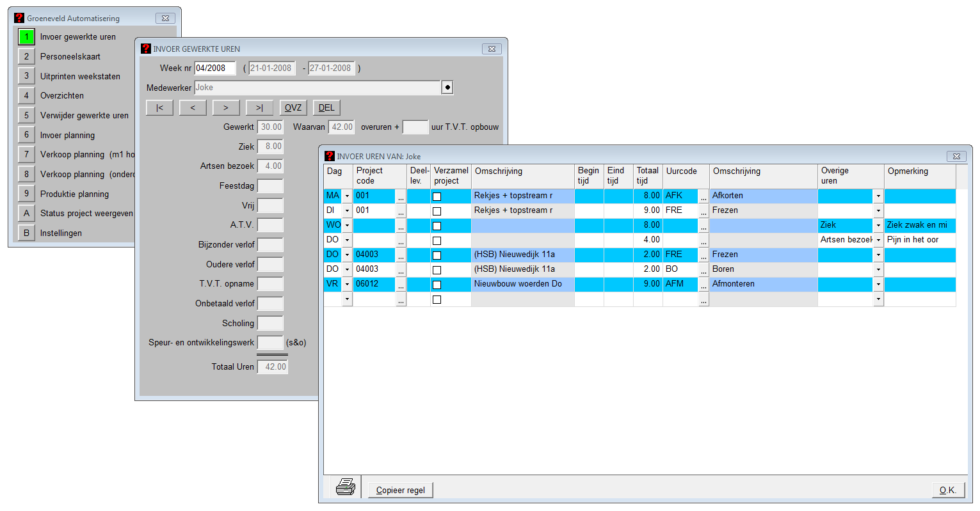Open Uurcode lookup button in the VR row
The height and width of the screenshot is (511, 980).
tap(703, 284)
